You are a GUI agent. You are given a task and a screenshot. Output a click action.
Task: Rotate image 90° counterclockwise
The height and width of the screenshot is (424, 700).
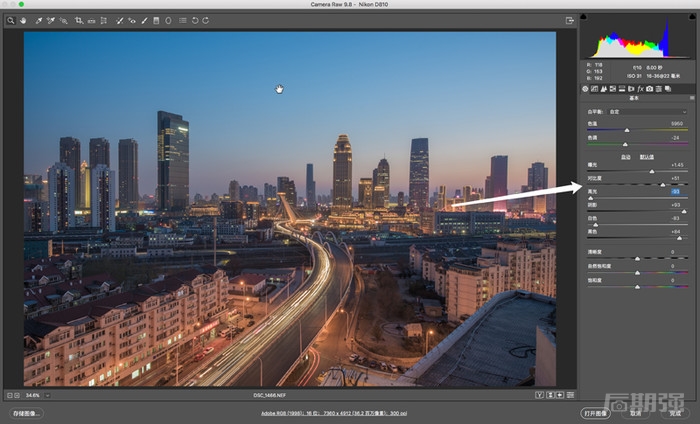pos(195,21)
